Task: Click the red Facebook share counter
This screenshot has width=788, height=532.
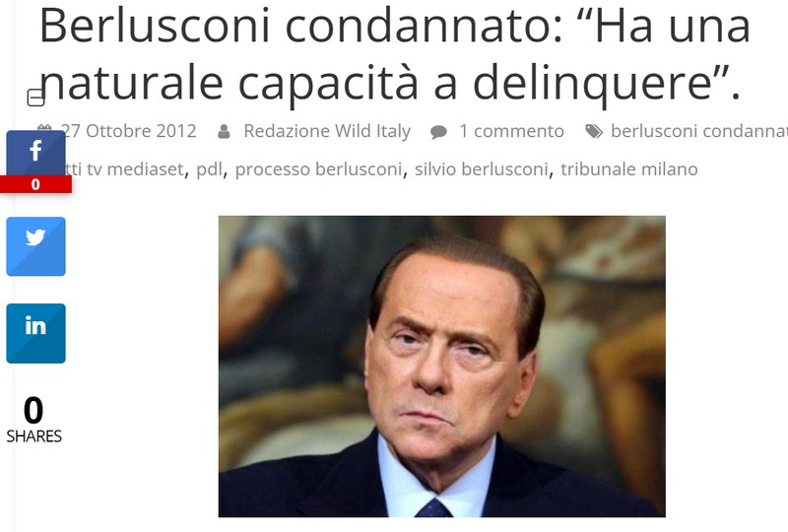Action: pyautogui.click(x=35, y=184)
